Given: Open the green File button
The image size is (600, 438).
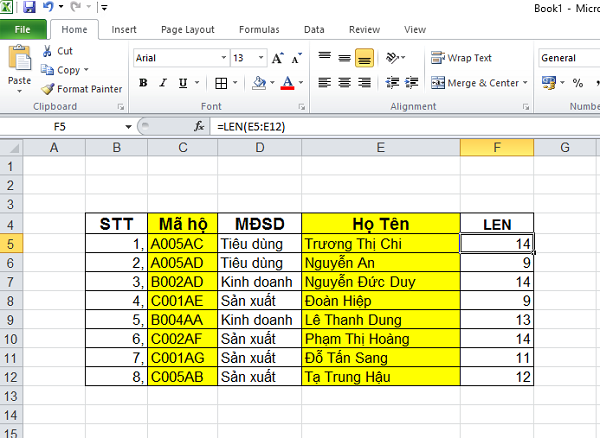Looking at the screenshot, I should [22, 30].
